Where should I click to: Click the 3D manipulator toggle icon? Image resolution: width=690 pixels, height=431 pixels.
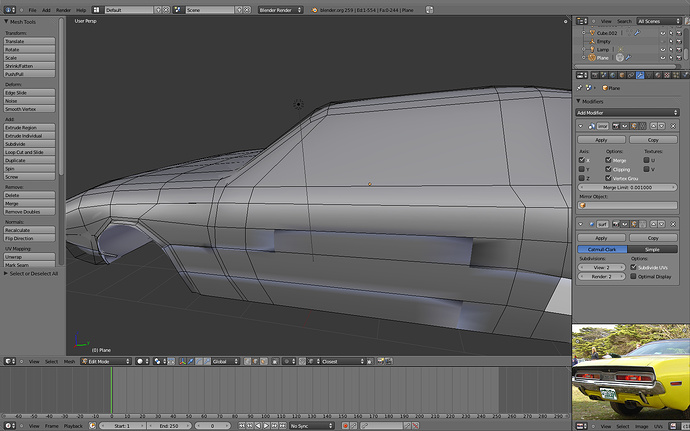tap(182, 361)
